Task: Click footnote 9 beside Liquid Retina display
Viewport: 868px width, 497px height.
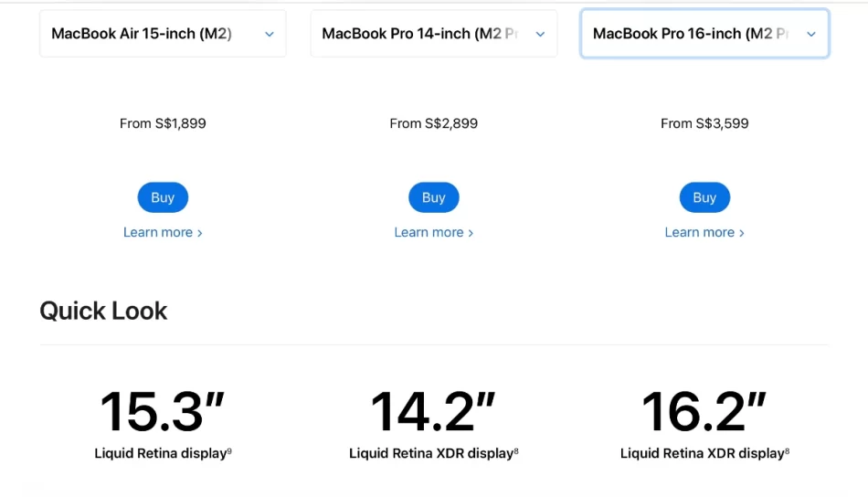Action: [x=229, y=450]
